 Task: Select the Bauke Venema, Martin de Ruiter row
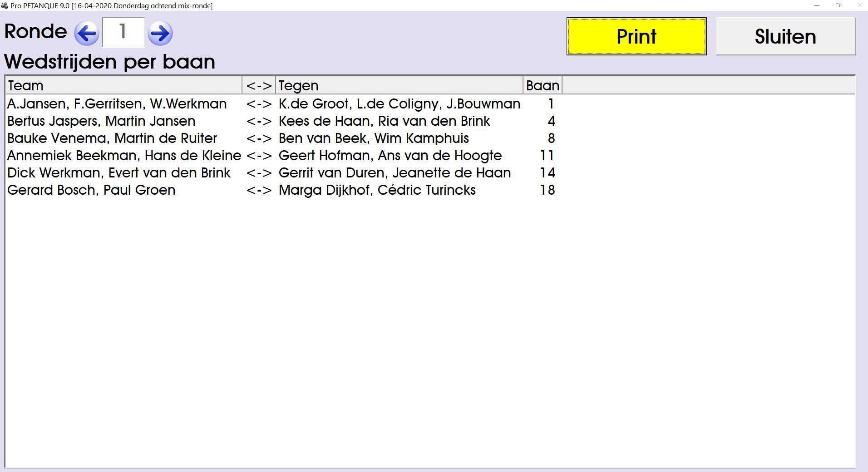click(112, 138)
